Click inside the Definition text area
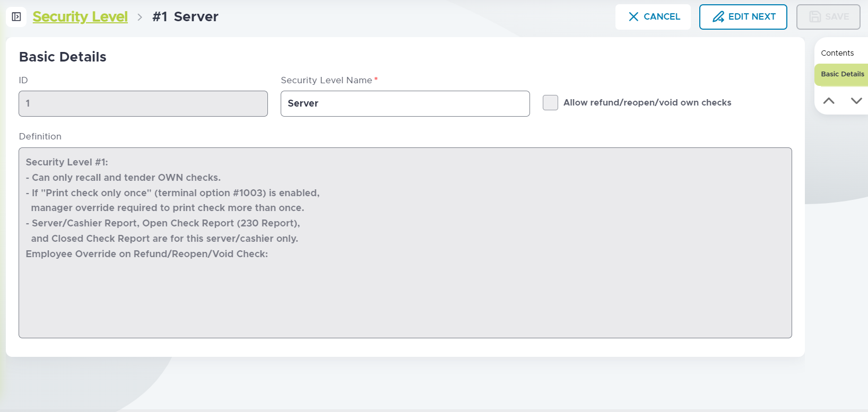 coord(405,243)
